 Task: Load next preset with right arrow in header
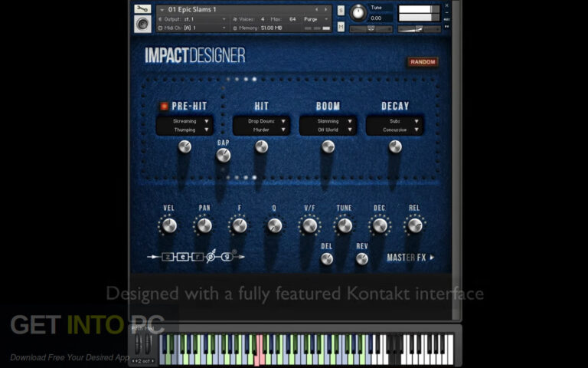(x=325, y=9)
